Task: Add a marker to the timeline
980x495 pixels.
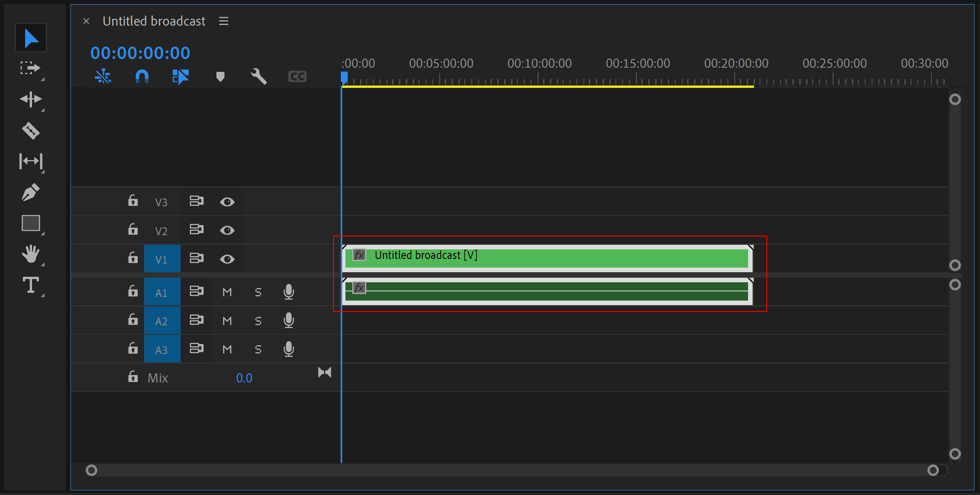Action: pyautogui.click(x=220, y=76)
